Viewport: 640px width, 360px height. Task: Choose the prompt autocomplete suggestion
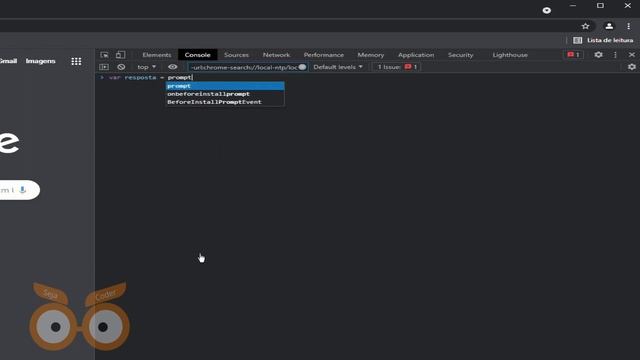click(225, 86)
